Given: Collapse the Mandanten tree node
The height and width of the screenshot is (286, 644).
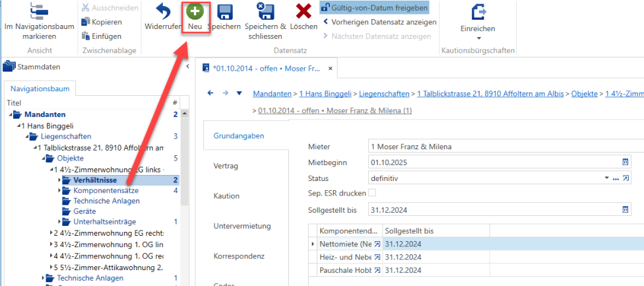Looking at the screenshot, I should [11, 114].
